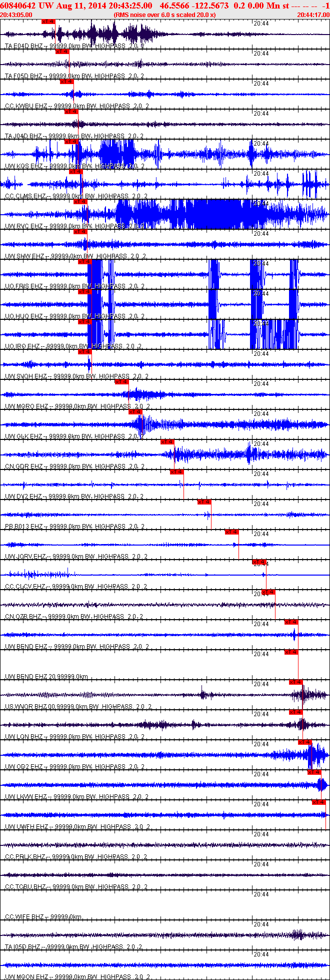Select the 'UW LON BHZ' station label
The height and width of the screenshot is (980, 330).
[24, 737]
